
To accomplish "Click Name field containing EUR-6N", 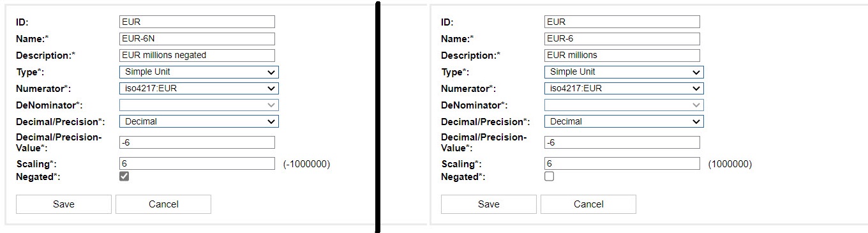I will coord(197,39).
